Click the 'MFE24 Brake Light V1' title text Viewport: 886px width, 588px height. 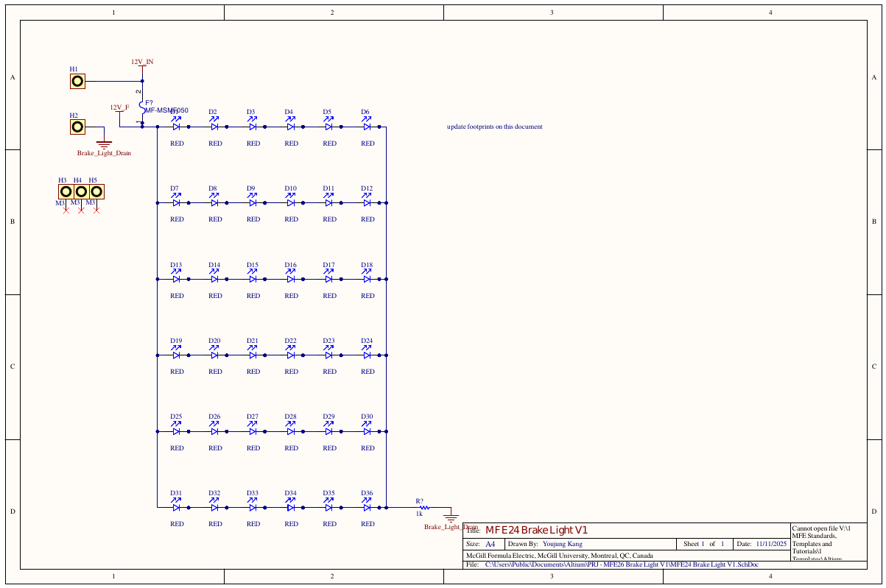536,531
